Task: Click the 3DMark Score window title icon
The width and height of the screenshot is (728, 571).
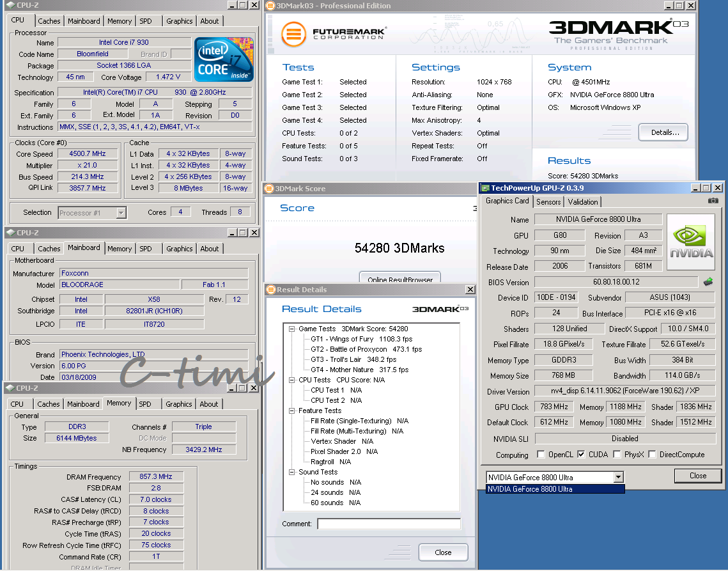Action: pos(269,188)
